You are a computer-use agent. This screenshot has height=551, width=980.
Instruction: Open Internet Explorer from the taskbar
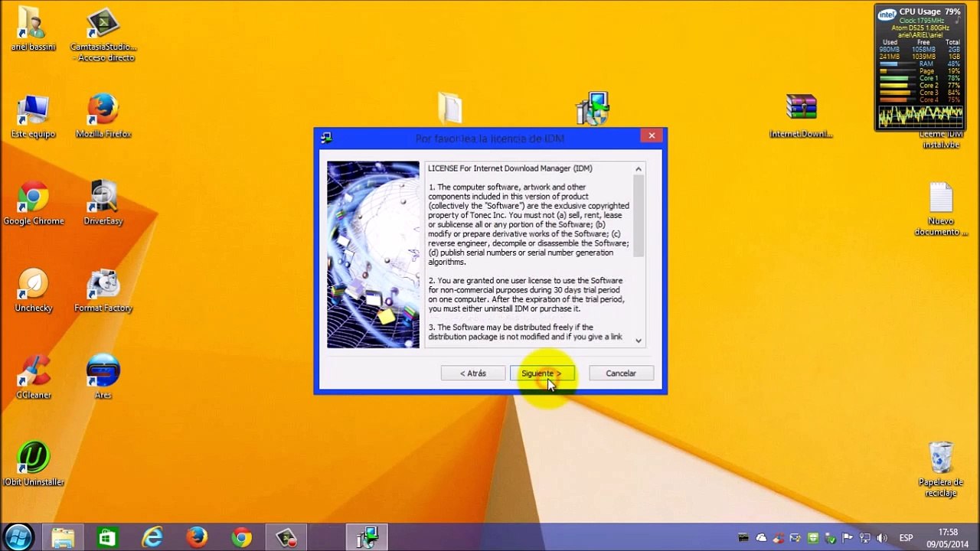(x=152, y=538)
